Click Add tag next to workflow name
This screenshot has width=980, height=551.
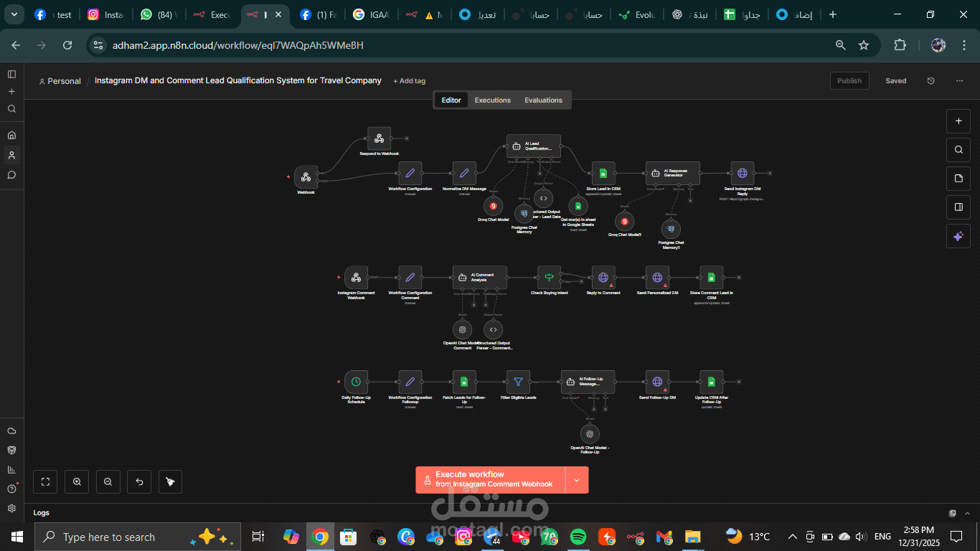[410, 81]
